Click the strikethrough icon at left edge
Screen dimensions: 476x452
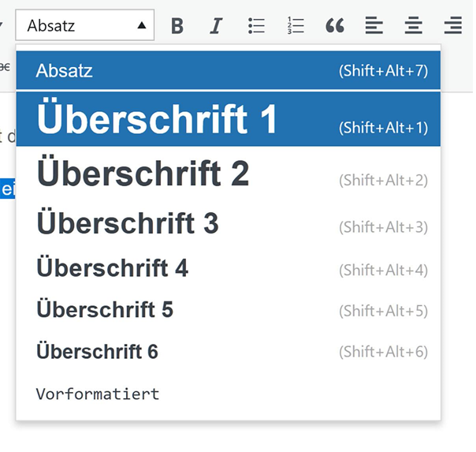(4, 68)
